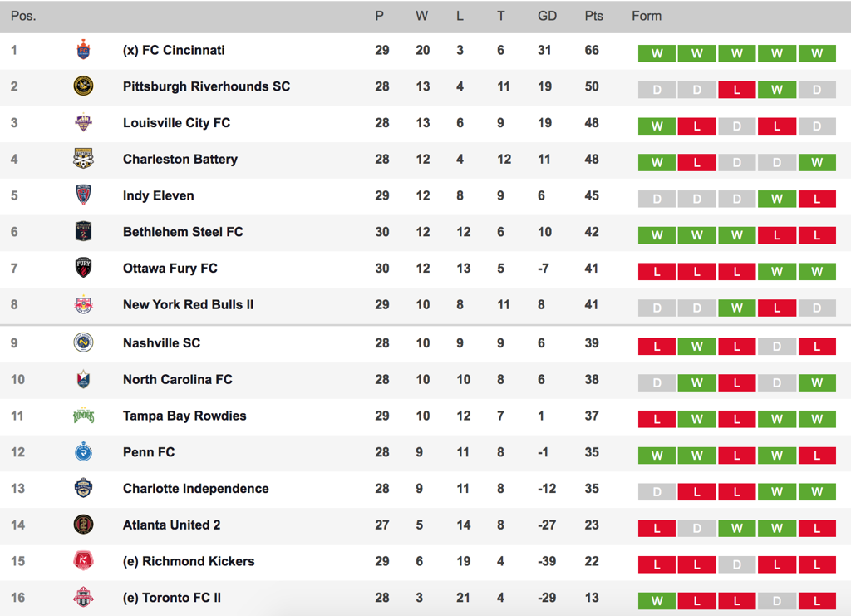Click the Tampa Bay Rowdies logo

click(x=83, y=416)
